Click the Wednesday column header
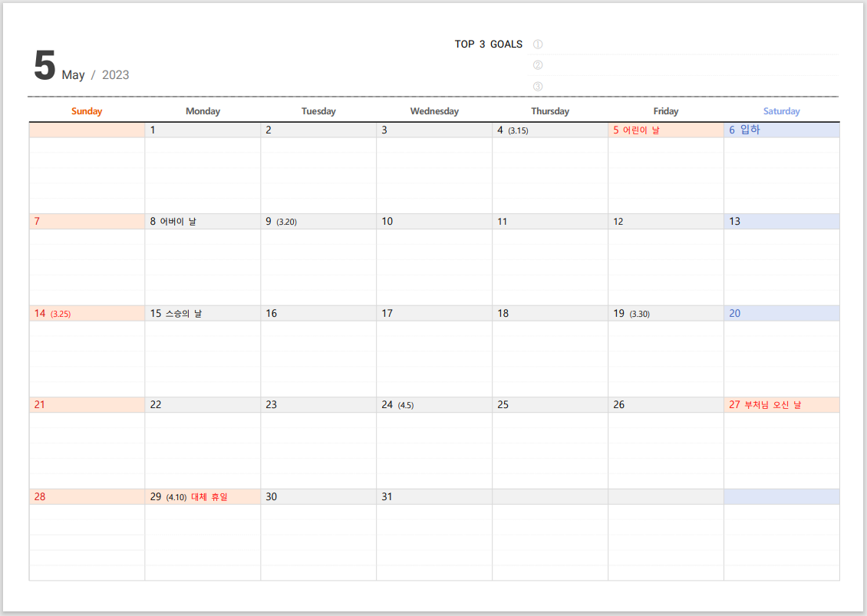 (434, 111)
